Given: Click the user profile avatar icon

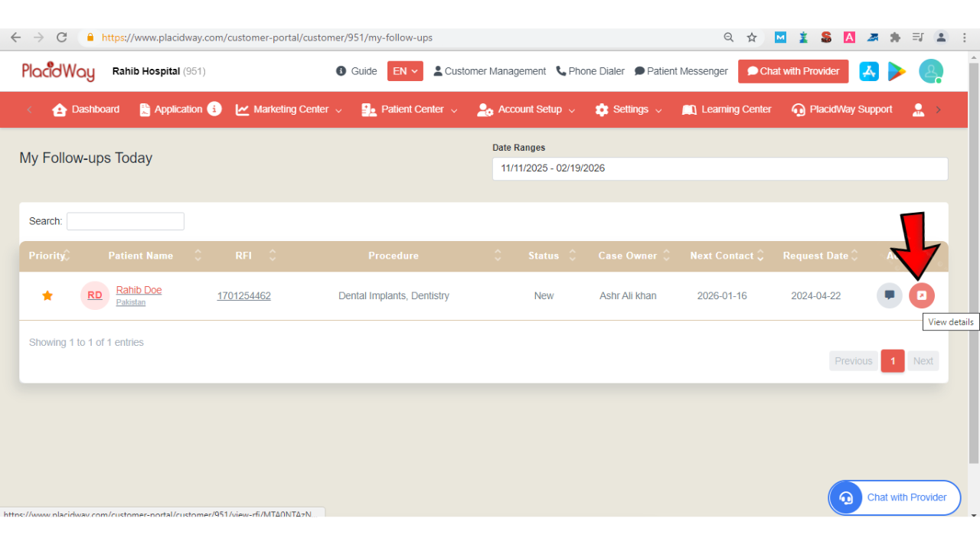Looking at the screenshot, I should (931, 71).
